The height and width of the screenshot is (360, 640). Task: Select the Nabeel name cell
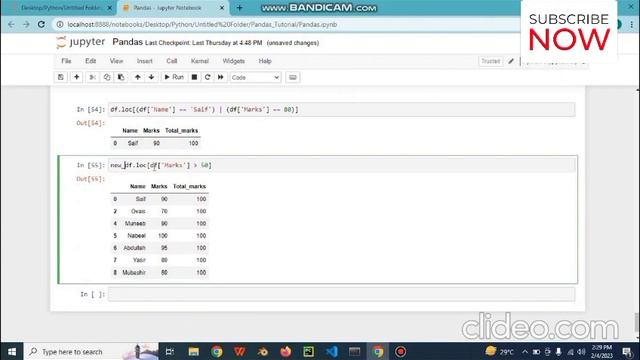(x=136, y=236)
